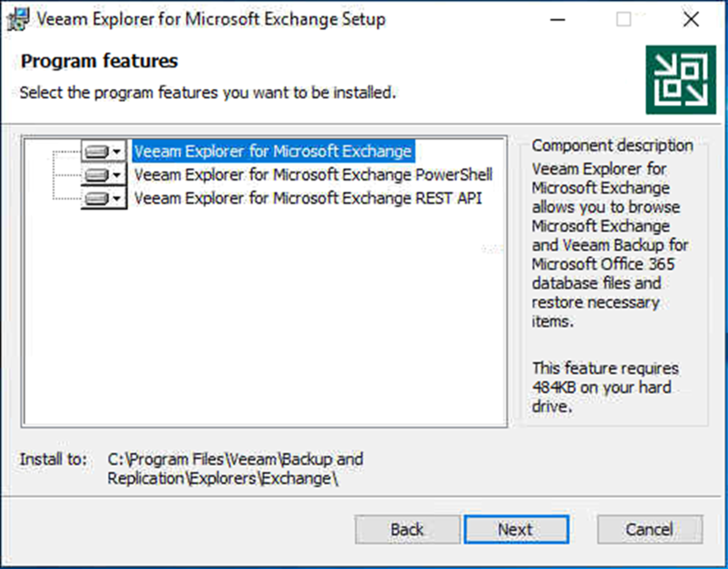This screenshot has height=569, width=728.
Task: Minimize the setup window
Action: [557, 19]
